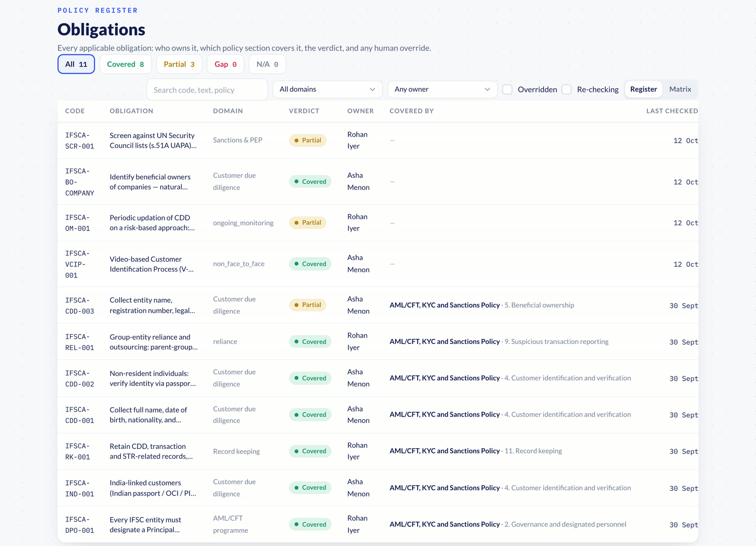756x546 pixels.
Task: Click the Covered badge for IFSCA-IND-001
Action: tap(310, 487)
